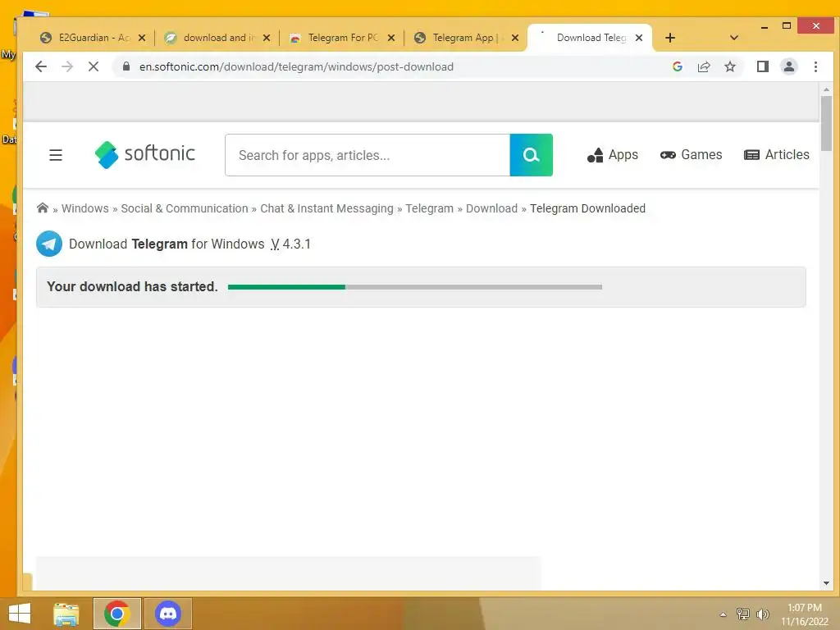840x630 pixels.
Task: Close the Download Telegram tab
Action: click(x=638, y=38)
